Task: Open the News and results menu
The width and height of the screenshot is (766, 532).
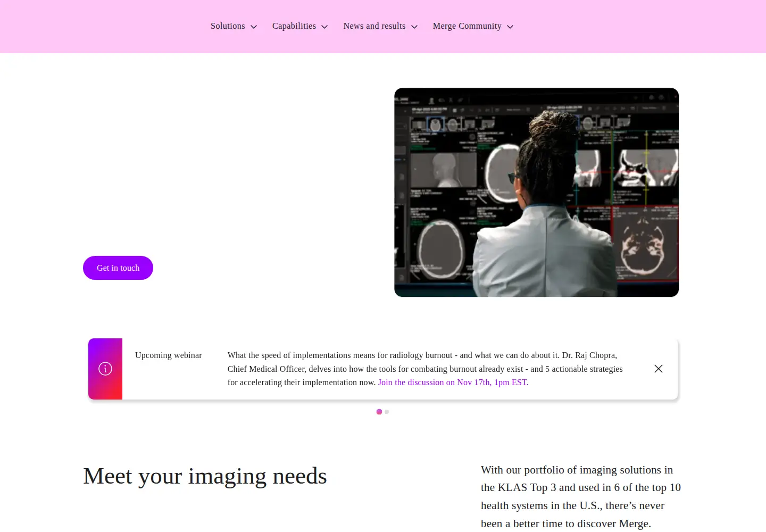Action: 374,26
